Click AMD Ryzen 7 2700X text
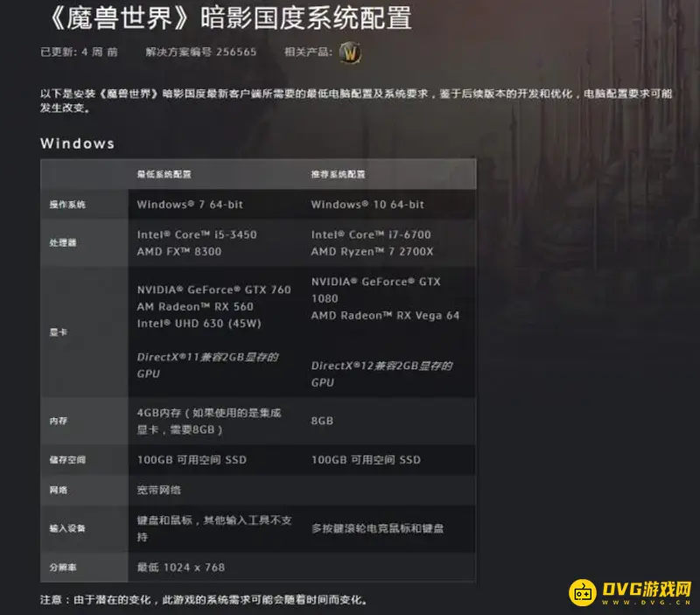Viewport: 700px width, 615px height. tap(372, 252)
